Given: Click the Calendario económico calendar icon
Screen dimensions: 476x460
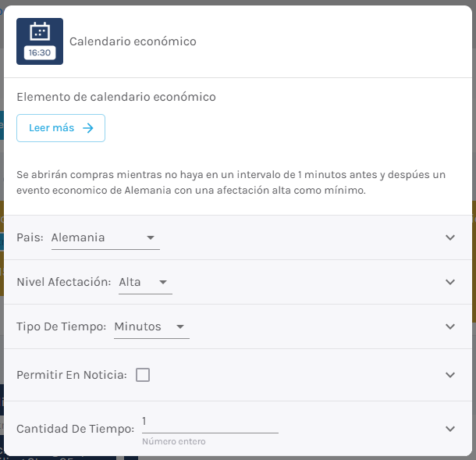Looking at the screenshot, I should [40, 41].
